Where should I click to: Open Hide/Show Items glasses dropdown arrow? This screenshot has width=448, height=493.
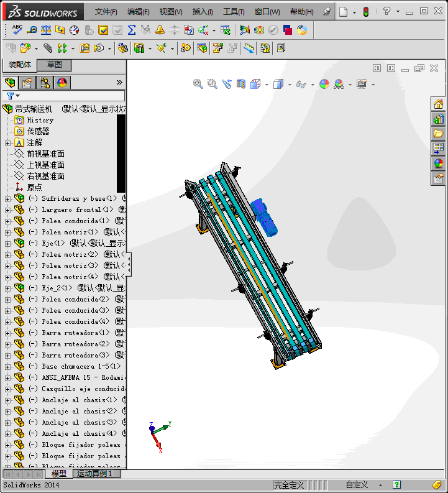tap(313, 85)
